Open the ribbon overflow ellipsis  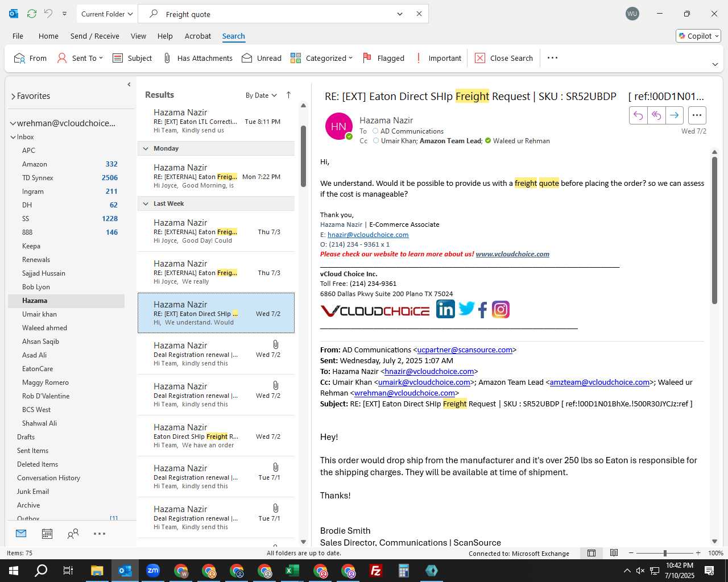coord(552,58)
